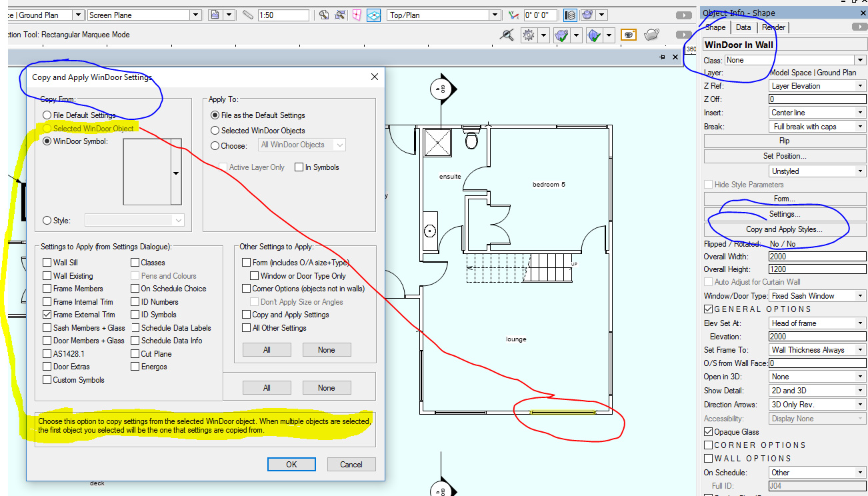Viewport: 868px width, 496px height.
Task: Toggle the Opaque Glass checkbox
Action: tap(708, 432)
